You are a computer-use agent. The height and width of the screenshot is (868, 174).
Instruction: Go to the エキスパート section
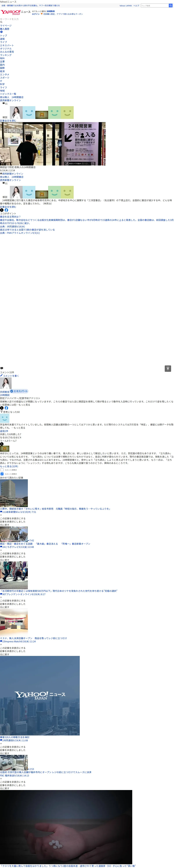pyautogui.click(x=7, y=45)
